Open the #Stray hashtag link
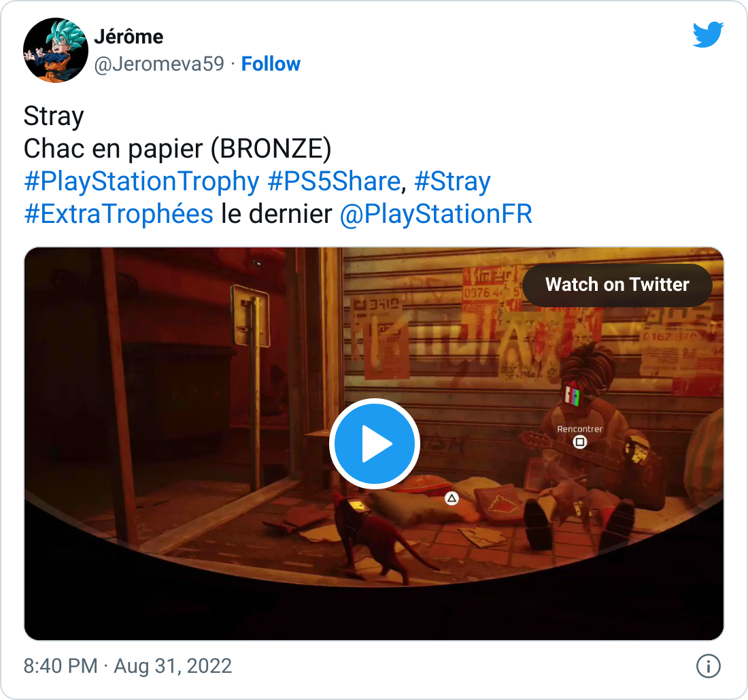748x700 pixels. pyautogui.click(x=452, y=181)
